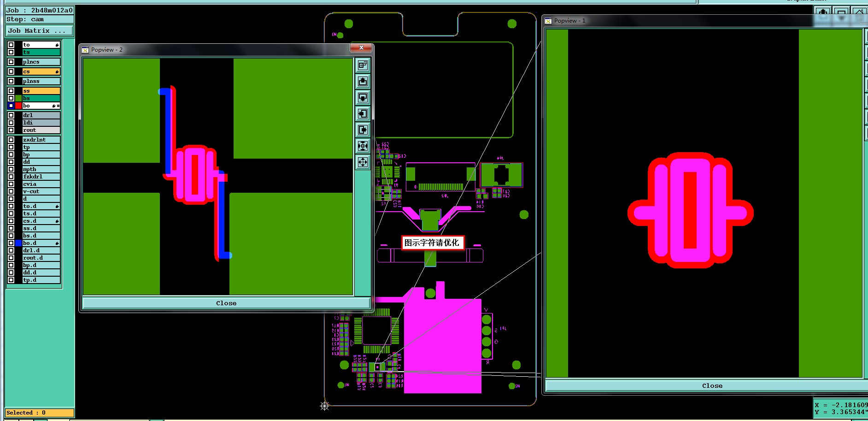Viewport: 868px width, 421px height.
Task: Pan right using the right-arrow icon in Popview - 2
Action: pyautogui.click(x=363, y=130)
